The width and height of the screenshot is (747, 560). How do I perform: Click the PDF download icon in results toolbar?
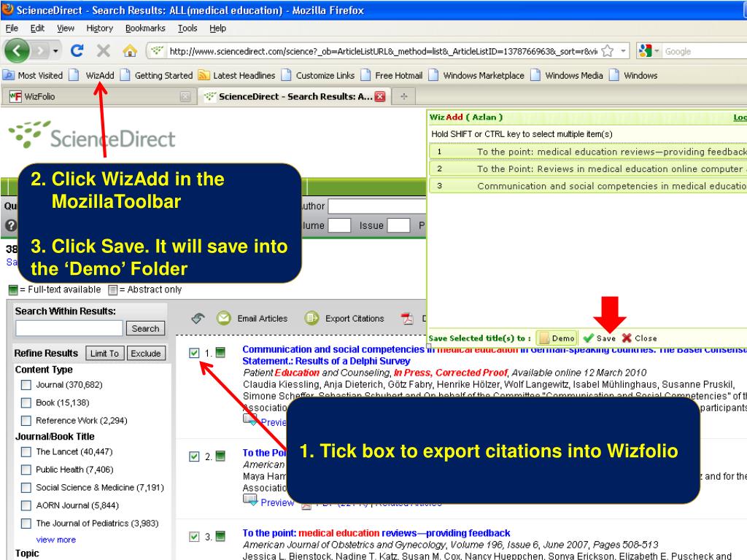[407, 318]
